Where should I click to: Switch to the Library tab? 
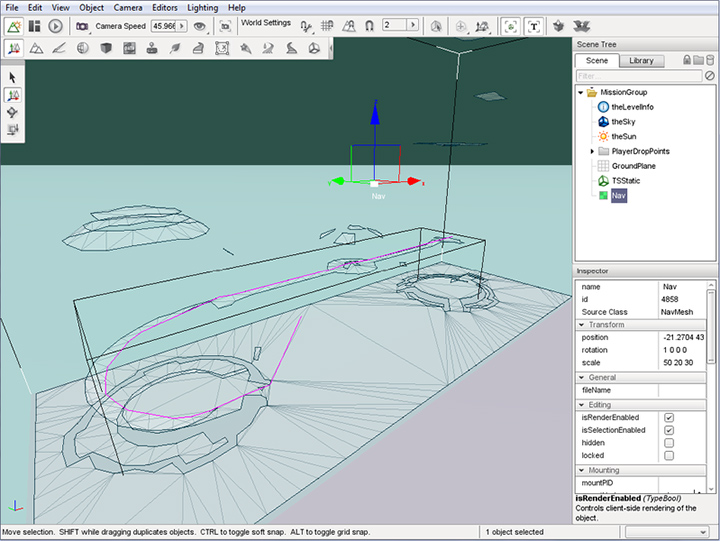(x=641, y=61)
